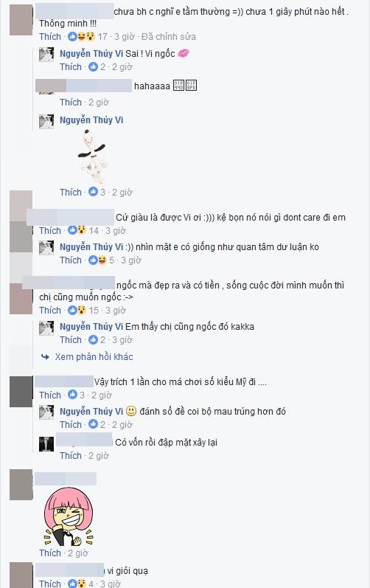Image resolution: width=370 pixels, height=588 pixels.
Task: Click dark avatar next to 'Có vốn rồi' reply
Action: [46, 444]
